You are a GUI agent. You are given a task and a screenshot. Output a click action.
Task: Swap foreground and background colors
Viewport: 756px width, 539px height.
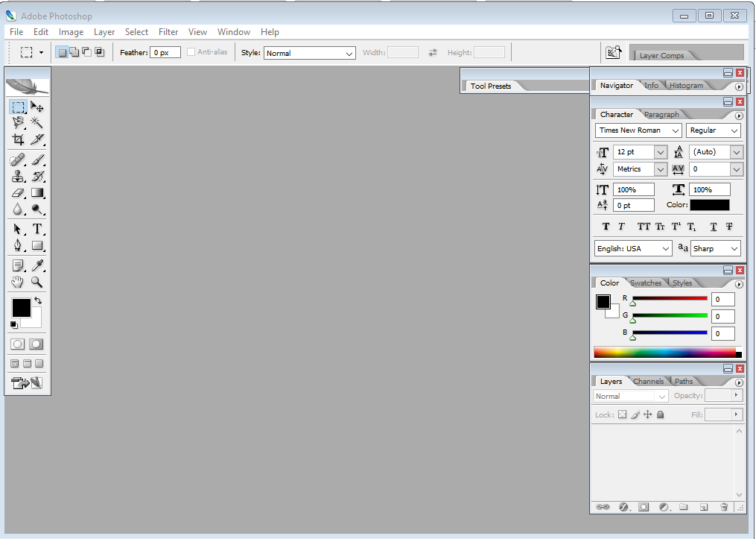coord(38,300)
